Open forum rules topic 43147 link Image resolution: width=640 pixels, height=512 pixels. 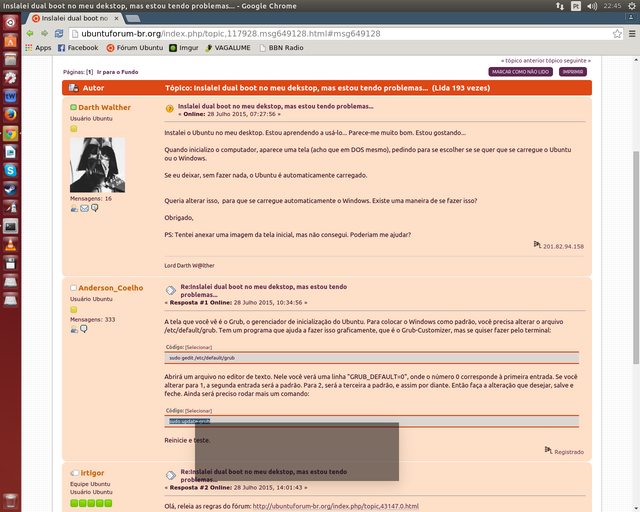pyautogui.click(x=336, y=506)
